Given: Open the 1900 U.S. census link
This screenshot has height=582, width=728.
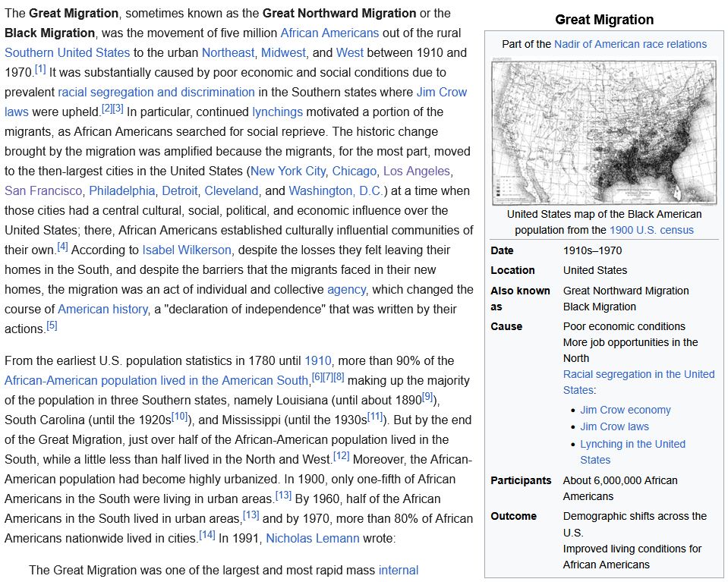Looking at the screenshot, I should click(x=650, y=230).
